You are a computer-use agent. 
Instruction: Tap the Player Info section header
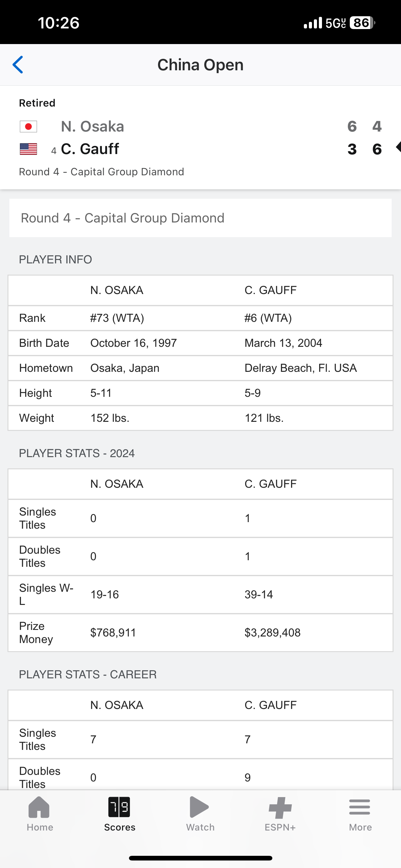pyautogui.click(x=56, y=259)
